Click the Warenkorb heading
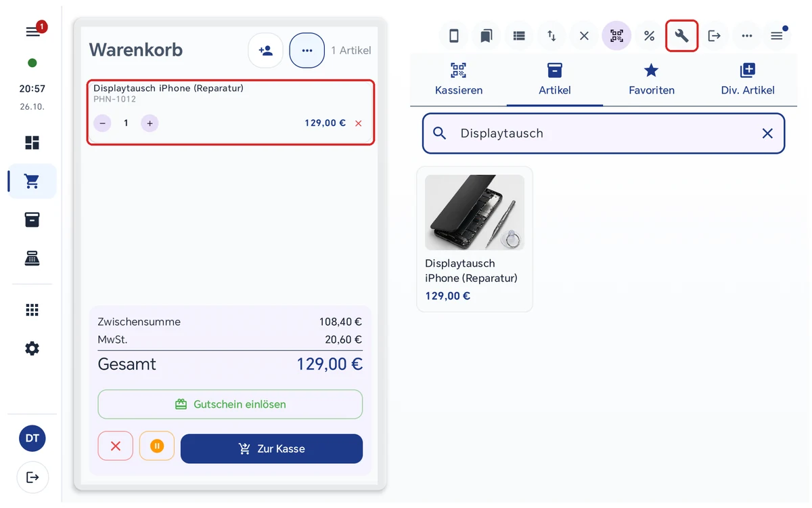The image size is (812, 508). coord(136,49)
